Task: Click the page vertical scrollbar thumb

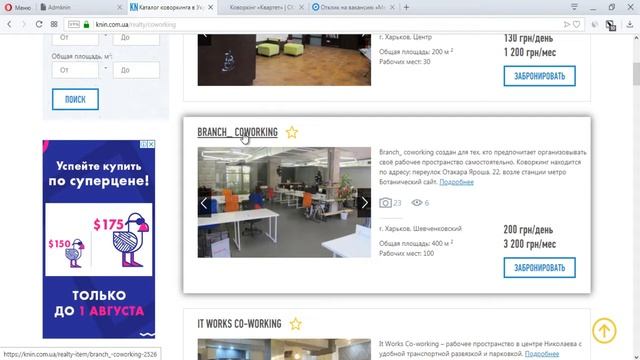Action: (x=636, y=74)
